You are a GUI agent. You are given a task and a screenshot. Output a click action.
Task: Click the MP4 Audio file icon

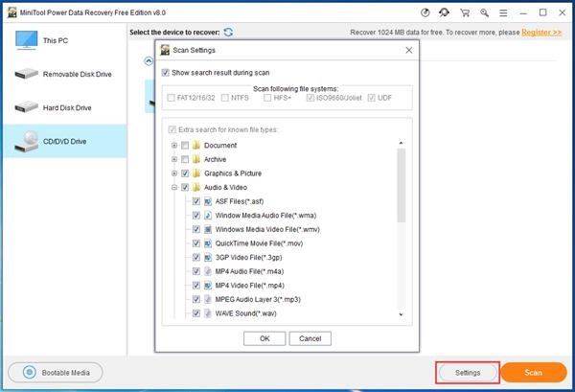(x=208, y=271)
